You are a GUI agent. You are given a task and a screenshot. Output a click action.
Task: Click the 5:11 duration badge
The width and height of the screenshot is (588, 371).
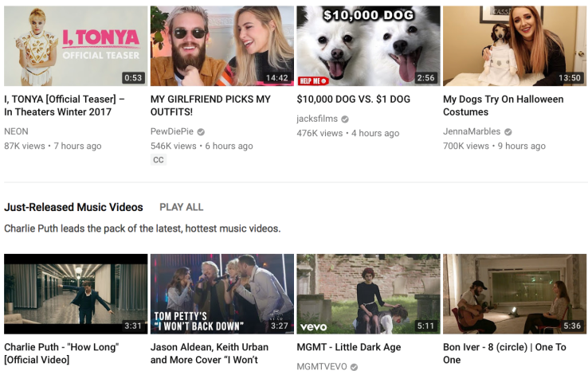point(425,326)
